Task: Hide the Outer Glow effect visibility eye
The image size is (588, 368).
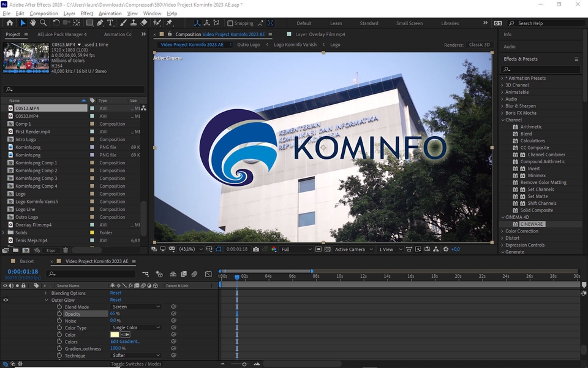Action: coord(6,300)
